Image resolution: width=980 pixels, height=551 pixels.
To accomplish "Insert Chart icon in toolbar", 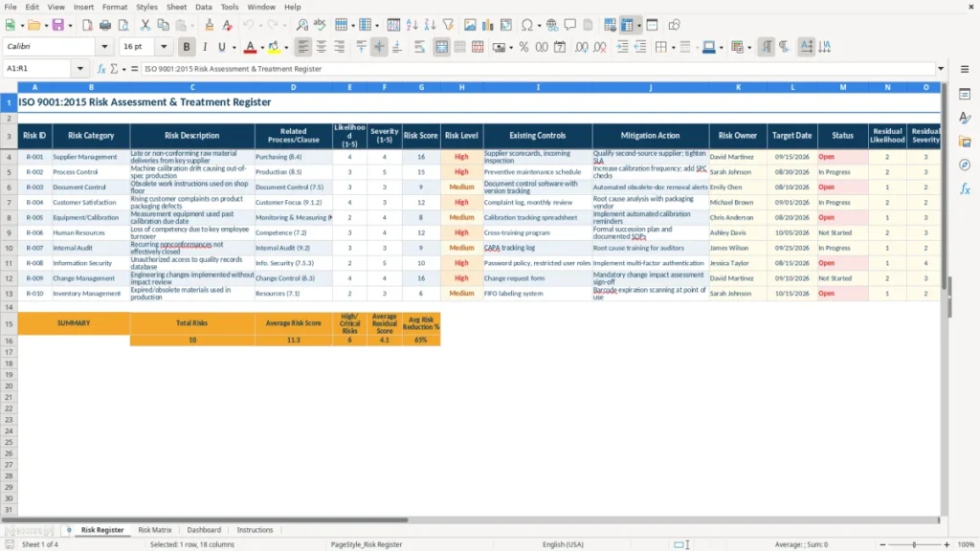I will 488,25.
